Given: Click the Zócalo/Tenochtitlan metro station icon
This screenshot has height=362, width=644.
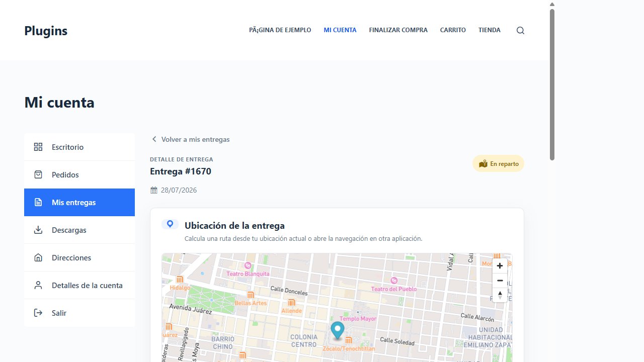Looking at the screenshot, I should coord(349,340).
